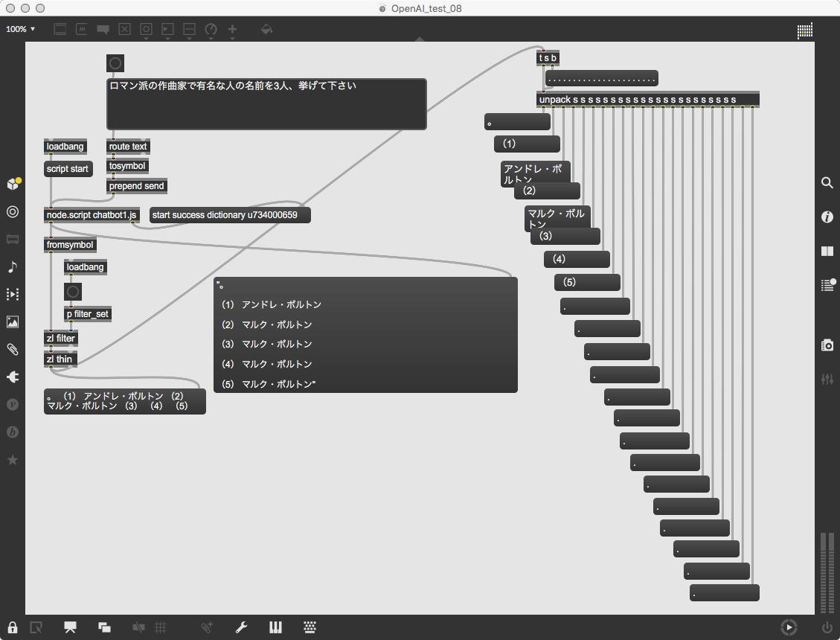Toggle presentation mode icon
Screen dimensions: 840x640
coord(70,627)
